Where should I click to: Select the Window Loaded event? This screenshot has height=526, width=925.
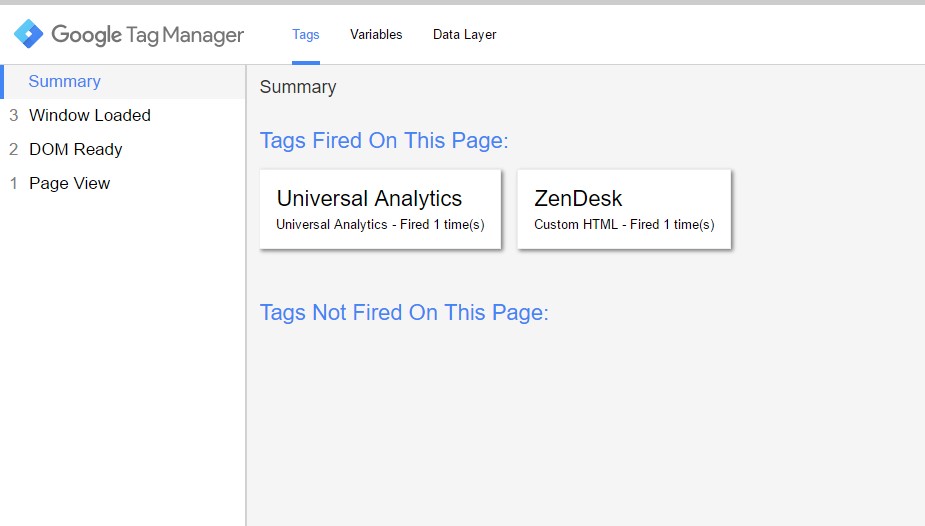pyautogui.click(x=90, y=116)
